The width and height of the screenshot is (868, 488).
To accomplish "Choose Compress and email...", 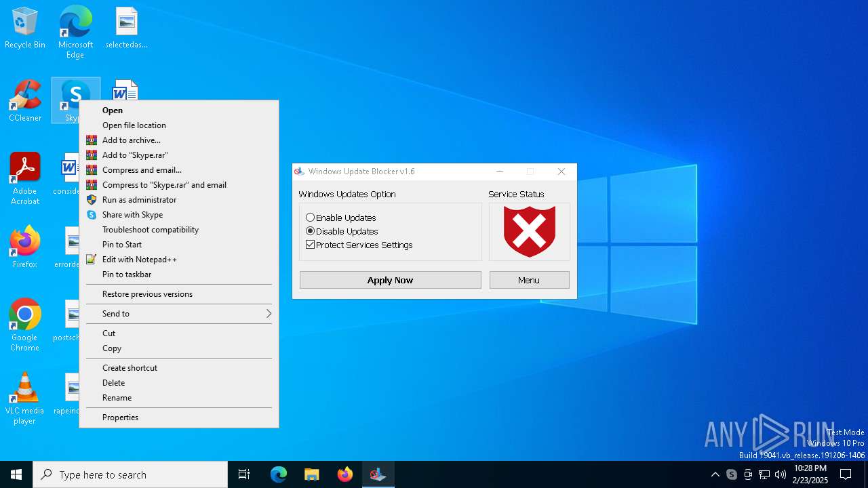I will pos(179,170).
